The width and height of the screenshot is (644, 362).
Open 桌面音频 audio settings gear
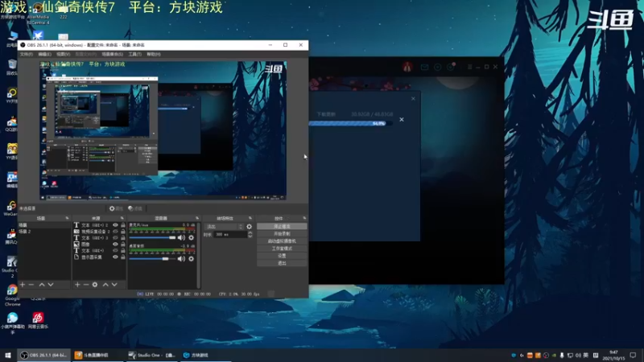click(192, 259)
